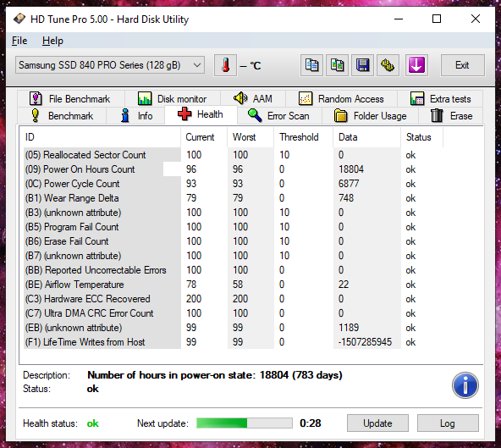
Task: Open the File menu
Action: [19, 41]
